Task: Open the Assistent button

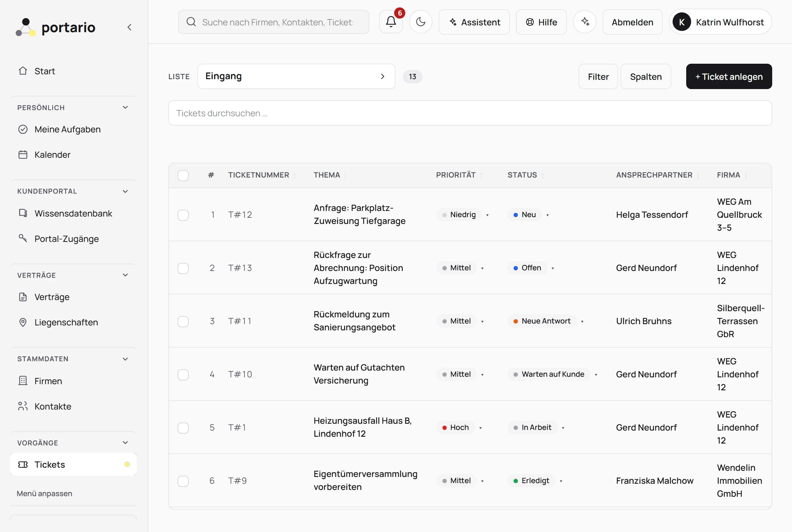Action: pyautogui.click(x=474, y=22)
